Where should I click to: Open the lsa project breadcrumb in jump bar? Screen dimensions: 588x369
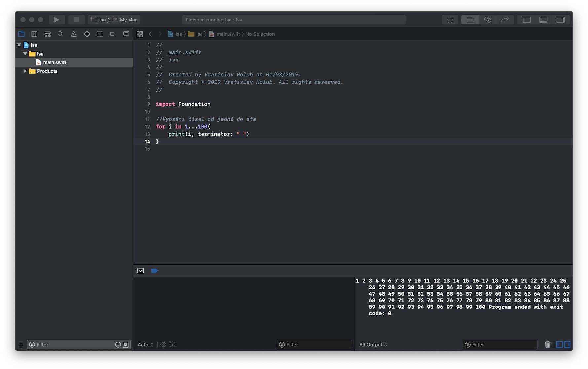click(x=175, y=34)
